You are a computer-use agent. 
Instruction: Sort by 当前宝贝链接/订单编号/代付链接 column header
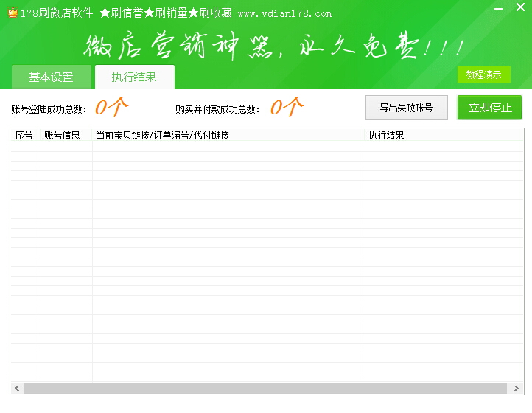228,135
